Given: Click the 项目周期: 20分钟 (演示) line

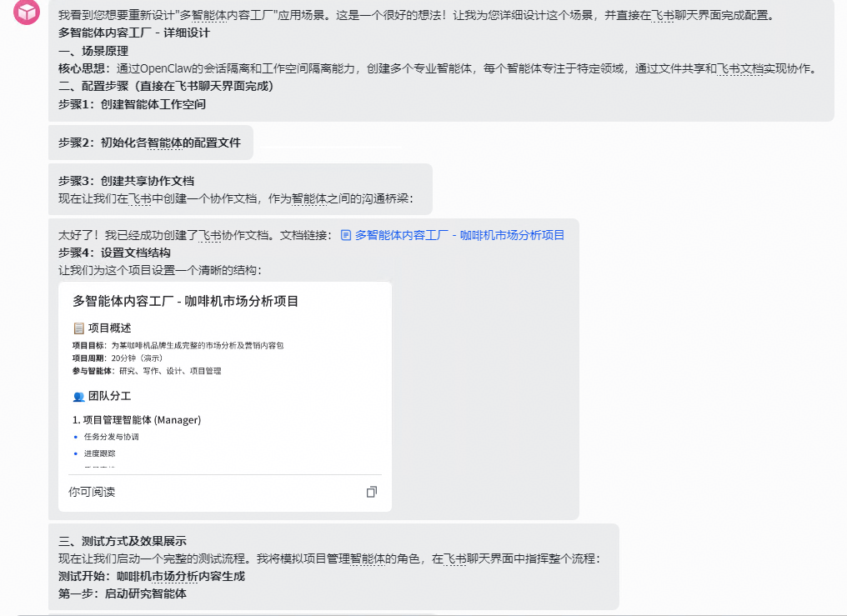Looking at the screenshot, I should (118, 358).
